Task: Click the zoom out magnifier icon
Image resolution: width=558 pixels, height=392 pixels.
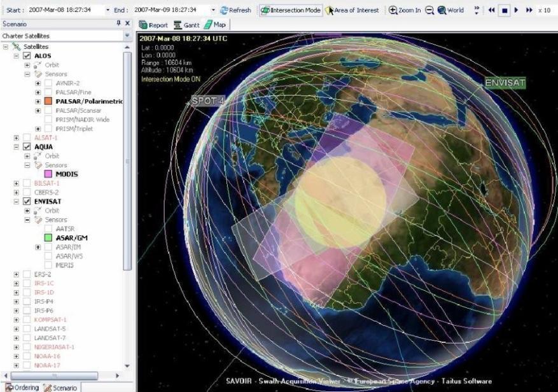Action: (429, 10)
